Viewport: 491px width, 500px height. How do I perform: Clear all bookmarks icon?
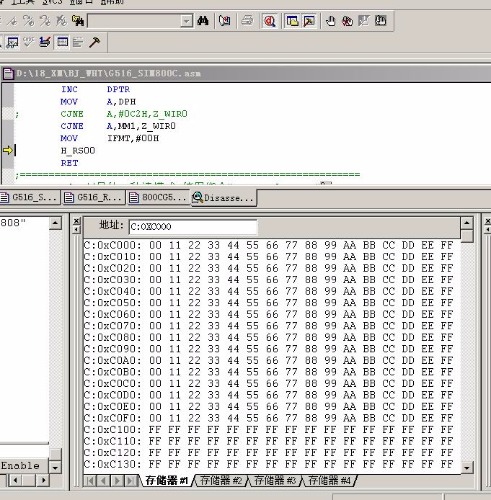[x=61, y=21]
